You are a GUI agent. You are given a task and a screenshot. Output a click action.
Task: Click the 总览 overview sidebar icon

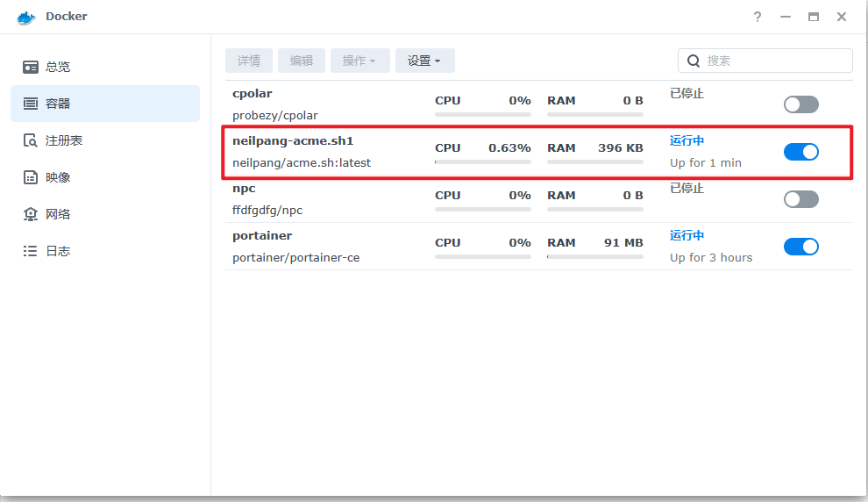[x=31, y=67]
